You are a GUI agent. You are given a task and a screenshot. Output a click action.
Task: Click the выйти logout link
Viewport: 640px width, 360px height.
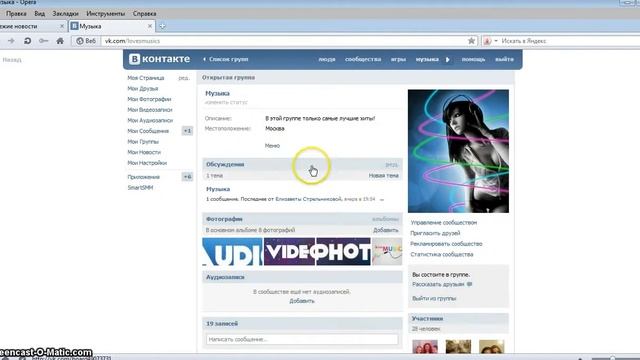(x=504, y=59)
